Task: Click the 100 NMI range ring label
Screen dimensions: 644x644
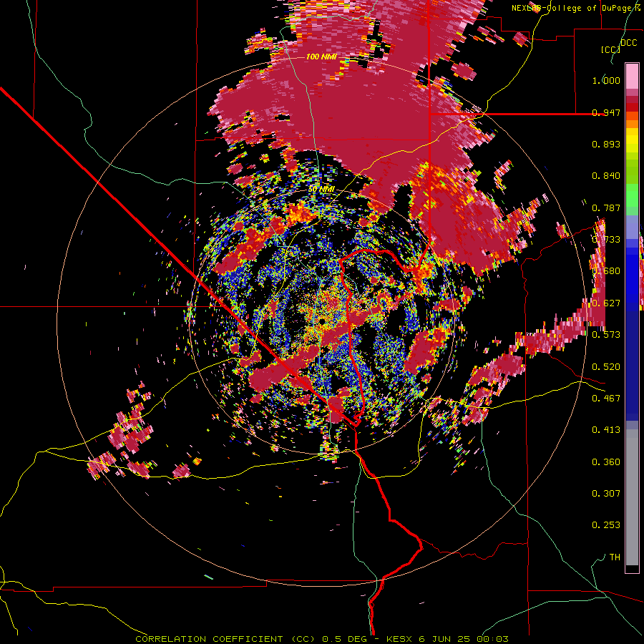Action: tap(321, 57)
